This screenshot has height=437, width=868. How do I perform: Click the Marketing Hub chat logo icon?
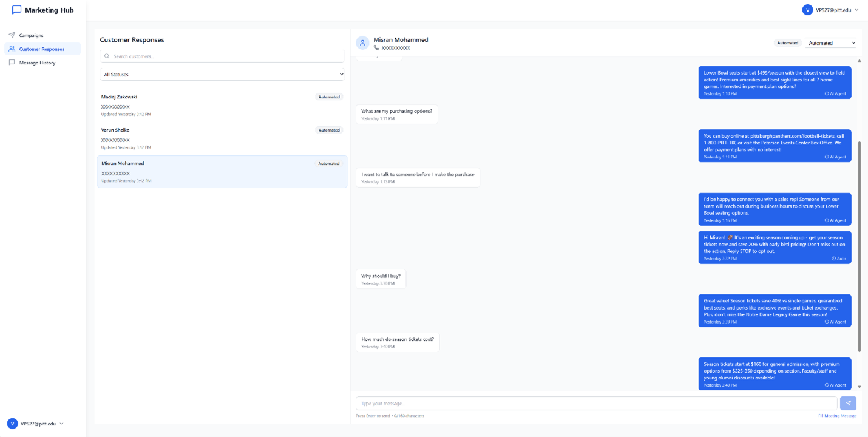(x=16, y=10)
